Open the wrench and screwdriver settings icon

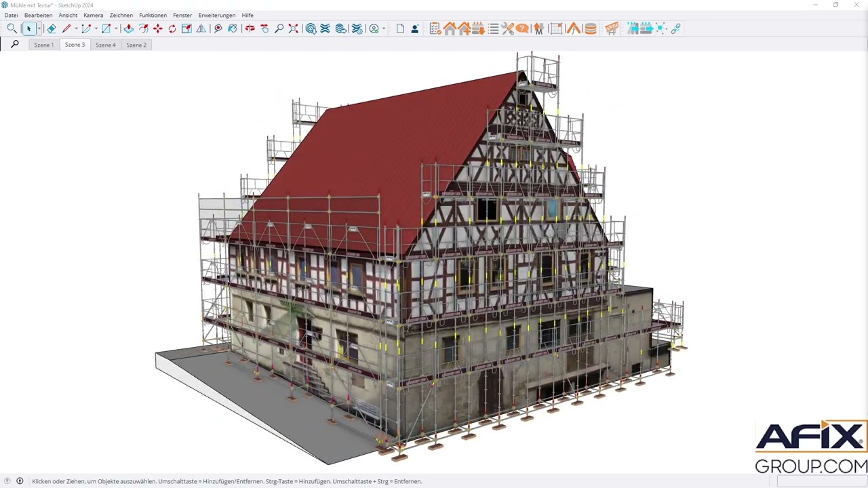pyautogui.click(x=508, y=28)
